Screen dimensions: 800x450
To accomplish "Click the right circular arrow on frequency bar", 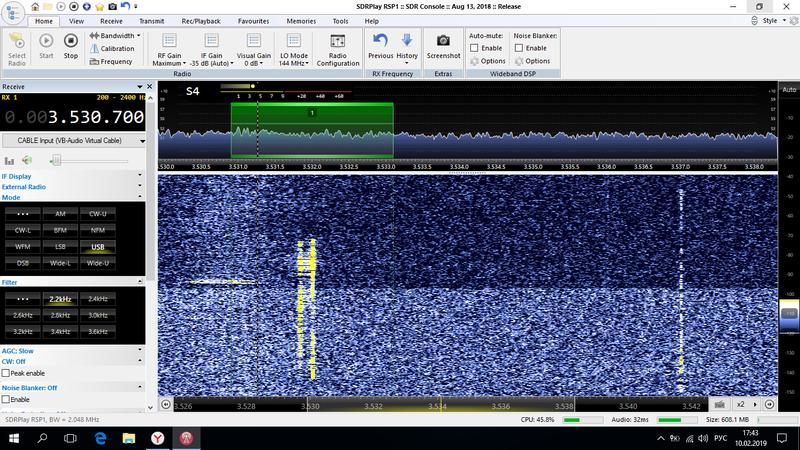I will tap(769, 404).
